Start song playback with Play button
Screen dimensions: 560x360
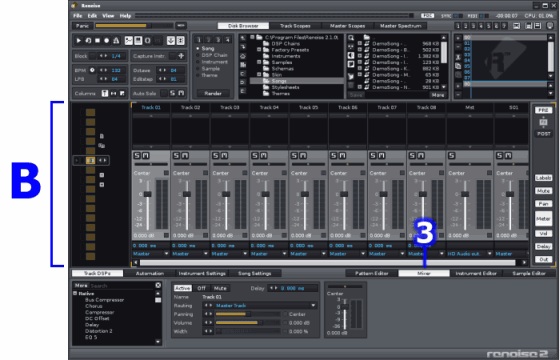(x=79, y=41)
